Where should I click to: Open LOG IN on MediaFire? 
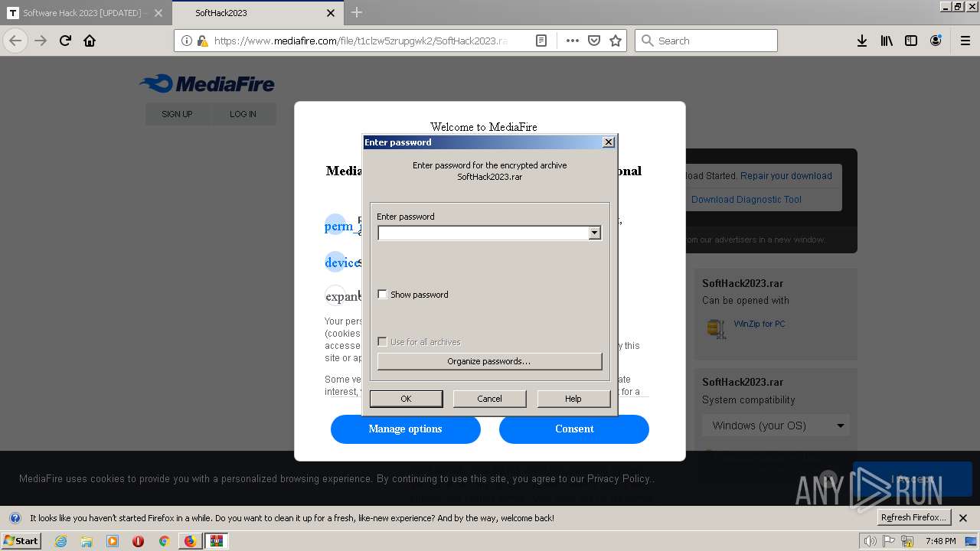pyautogui.click(x=243, y=114)
